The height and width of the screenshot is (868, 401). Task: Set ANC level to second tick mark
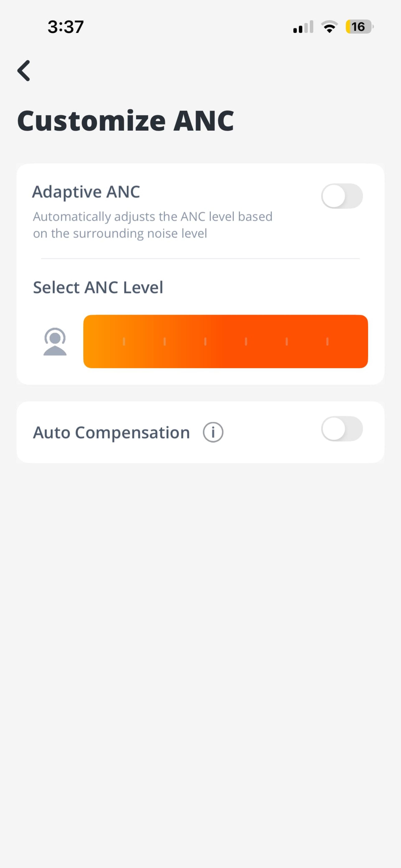pyautogui.click(x=164, y=342)
